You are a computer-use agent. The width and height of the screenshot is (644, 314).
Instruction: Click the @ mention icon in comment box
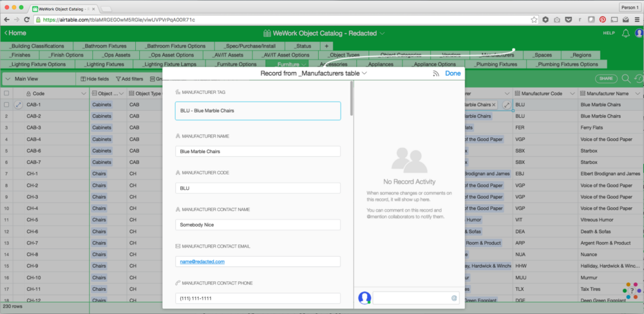[x=454, y=299]
